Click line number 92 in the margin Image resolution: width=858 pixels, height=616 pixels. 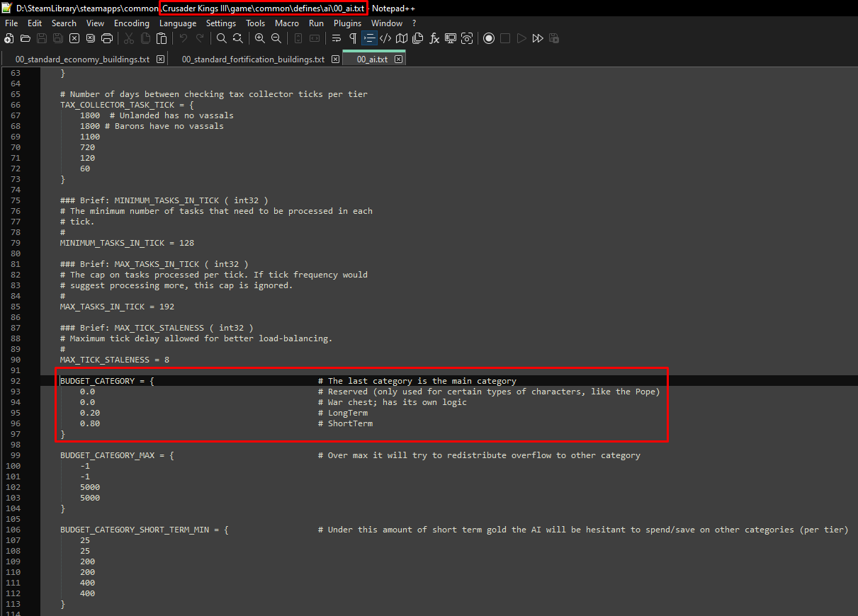(x=16, y=381)
